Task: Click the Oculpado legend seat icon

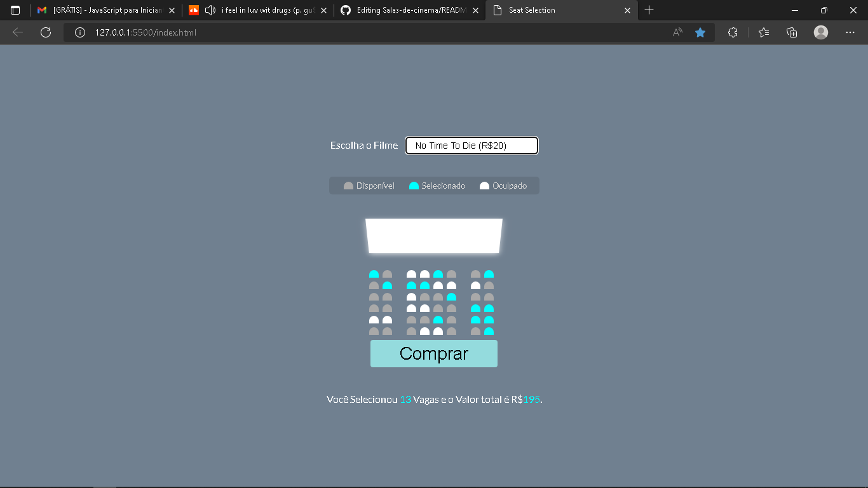Action: 484,185
